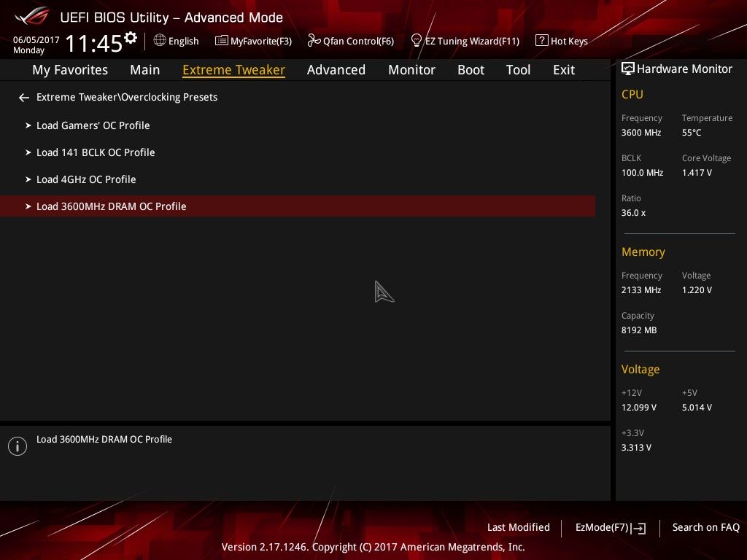This screenshot has width=747, height=560.
Task: Click CPU frequency value 3600 MHz
Action: click(x=640, y=133)
